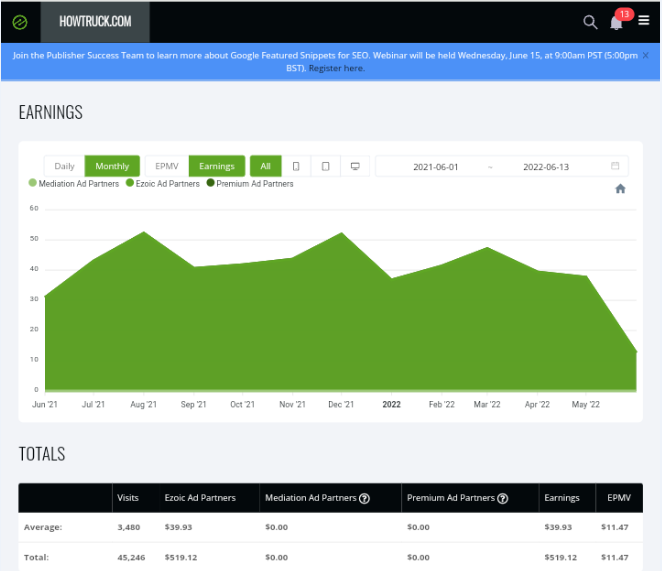Screen dimensions: 662x571
Task: Switch chart metric to Earnings
Action: (217, 166)
